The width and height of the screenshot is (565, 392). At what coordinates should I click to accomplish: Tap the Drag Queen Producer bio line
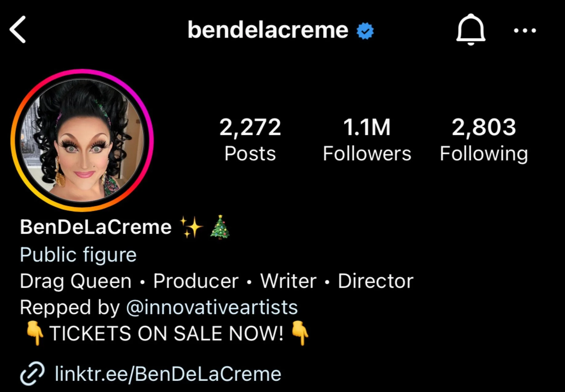217,281
